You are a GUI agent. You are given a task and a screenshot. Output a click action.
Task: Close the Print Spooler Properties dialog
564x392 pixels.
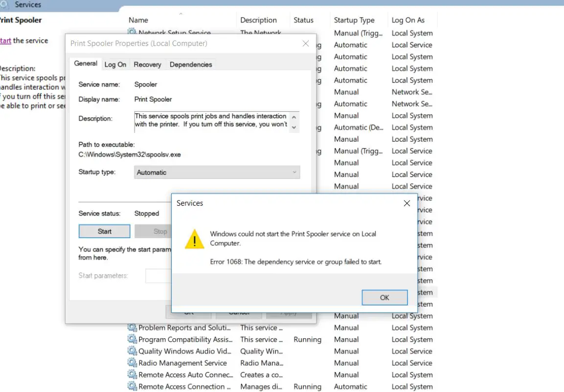pos(306,44)
